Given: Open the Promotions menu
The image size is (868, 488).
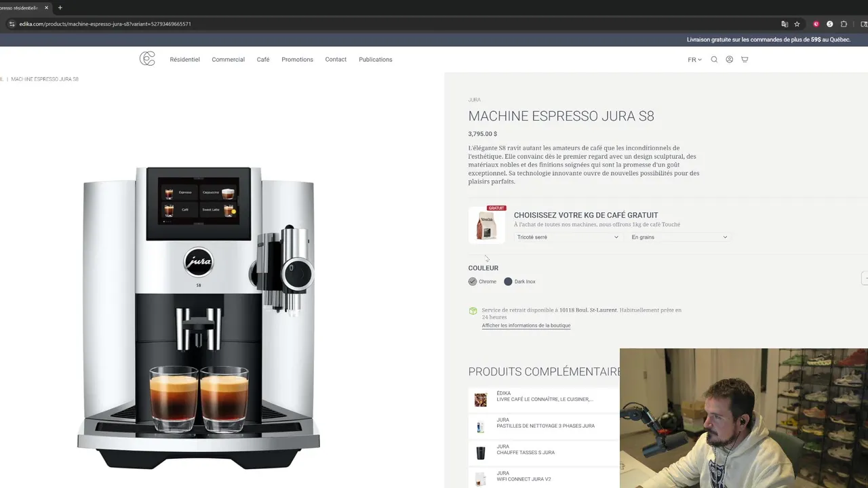Looking at the screenshot, I should [x=297, y=60].
